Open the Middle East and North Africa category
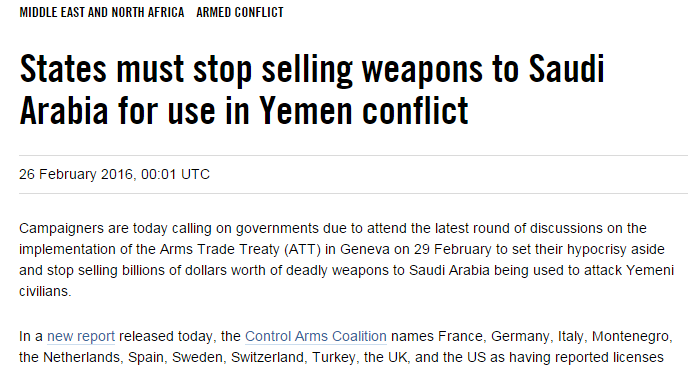Viewport: 694px width, 369px height. (102, 12)
